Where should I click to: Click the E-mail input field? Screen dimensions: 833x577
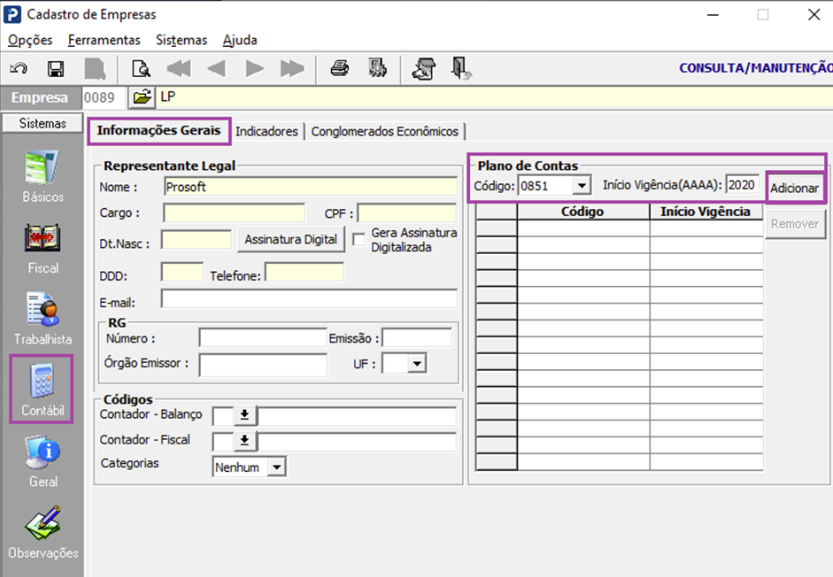[309, 299]
